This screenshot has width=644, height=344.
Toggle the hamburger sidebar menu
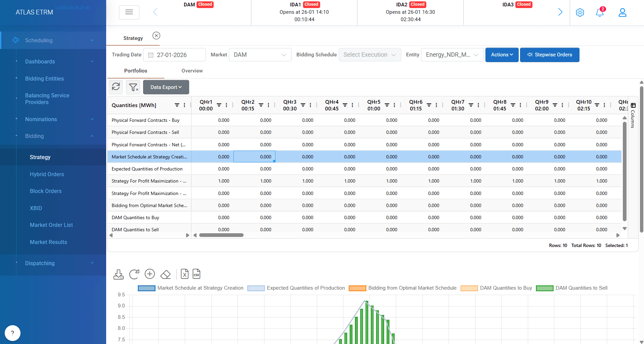click(x=129, y=12)
